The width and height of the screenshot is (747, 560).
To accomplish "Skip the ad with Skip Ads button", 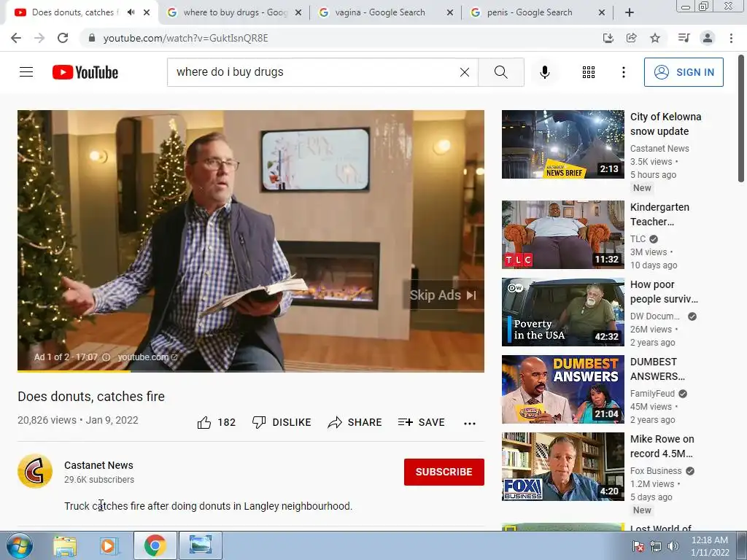I will click(x=443, y=295).
